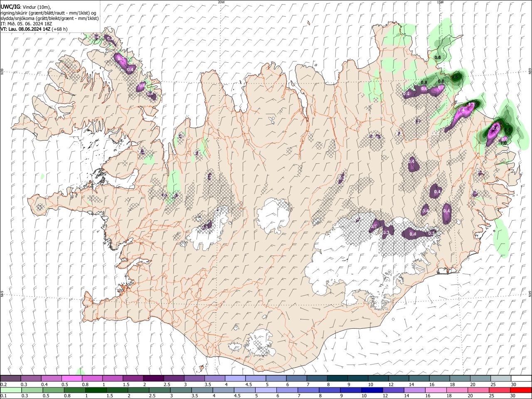Pick the 2 swatch in the bottom rain scale
Viewport: 532px width, 399px height.
[138, 390]
